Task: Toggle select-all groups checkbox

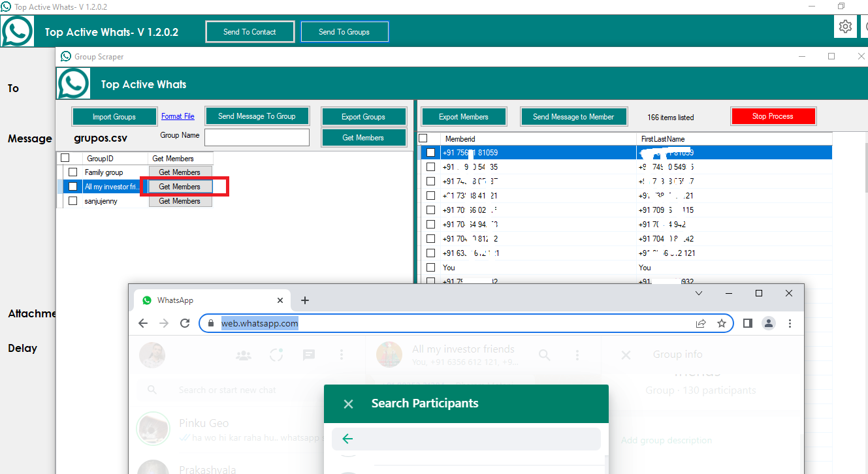Action: click(x=65, y=158)
